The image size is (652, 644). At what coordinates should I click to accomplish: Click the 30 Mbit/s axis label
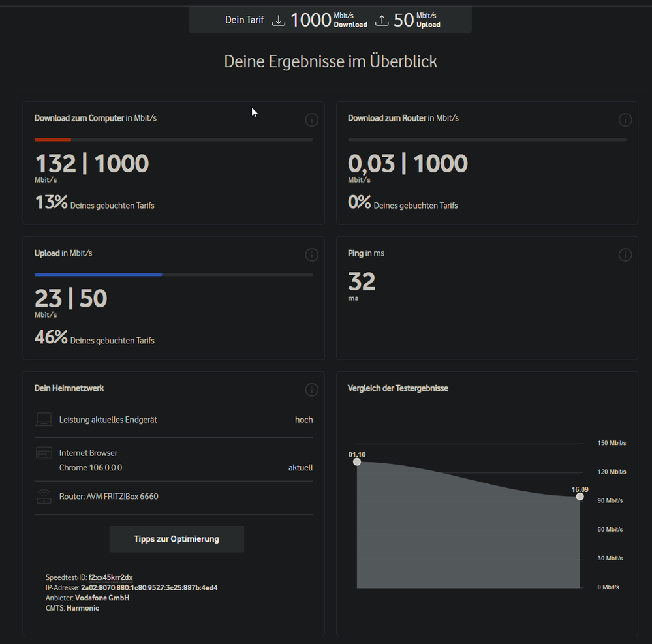pos(610,559)
